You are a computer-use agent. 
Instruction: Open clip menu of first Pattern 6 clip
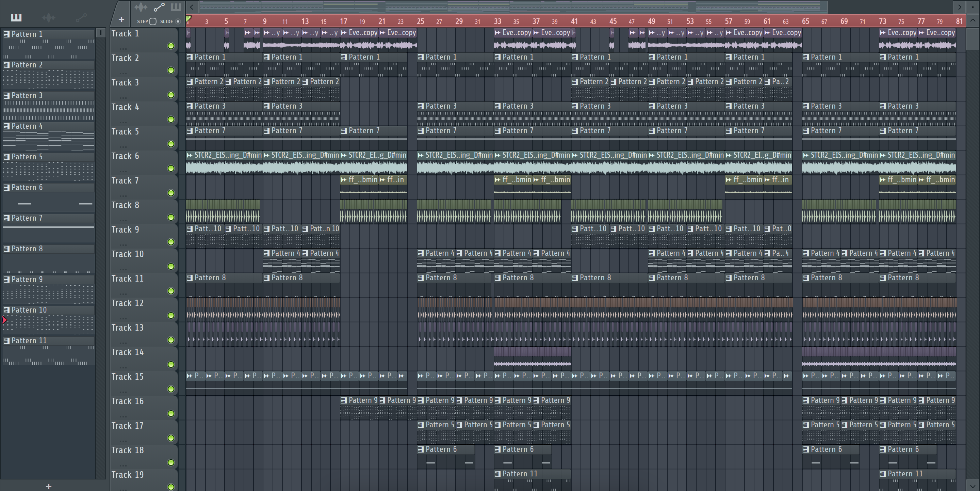[x=420, y=449]
